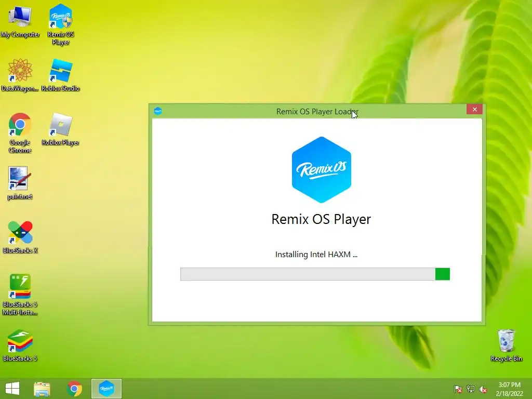Select the Roblox Player desktop shortcut
Screen dimensions: 532x399
60,129
